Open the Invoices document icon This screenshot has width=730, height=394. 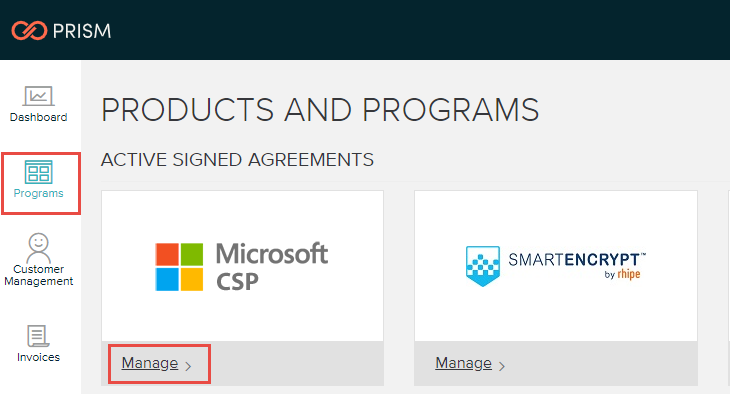[38, 336]
